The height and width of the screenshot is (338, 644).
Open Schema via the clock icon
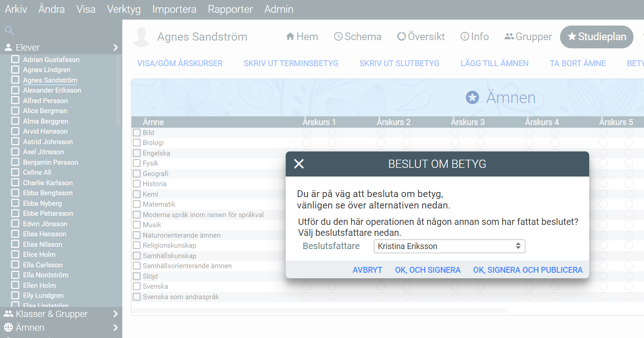tap(338, 37)
